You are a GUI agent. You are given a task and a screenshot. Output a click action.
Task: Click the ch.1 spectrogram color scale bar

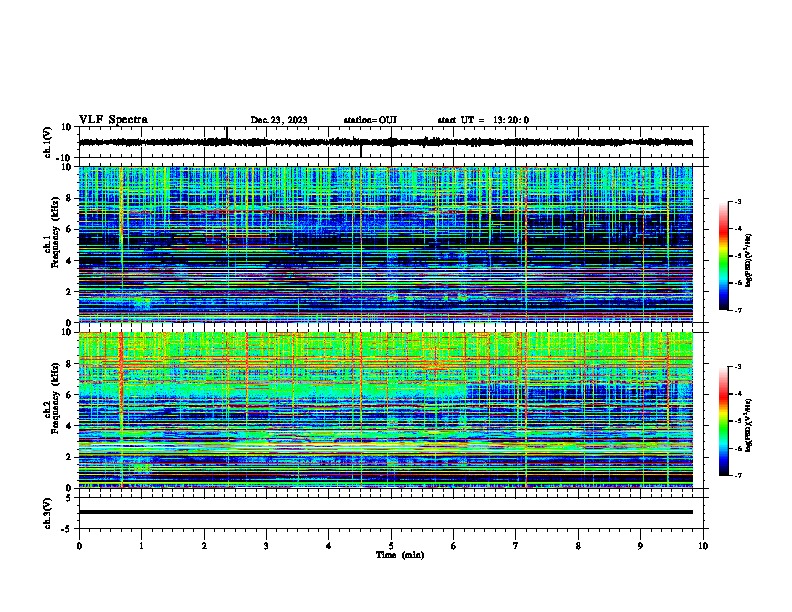[724, 256]
